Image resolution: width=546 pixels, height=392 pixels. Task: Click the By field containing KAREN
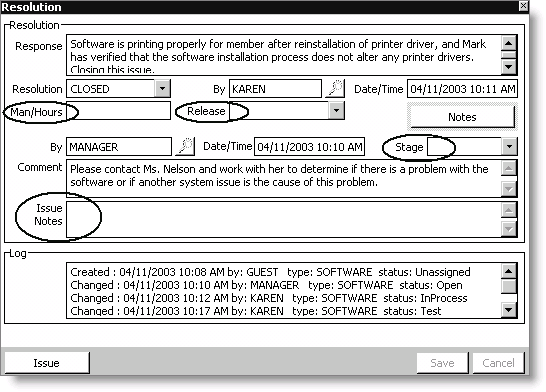tap(275, 89)
